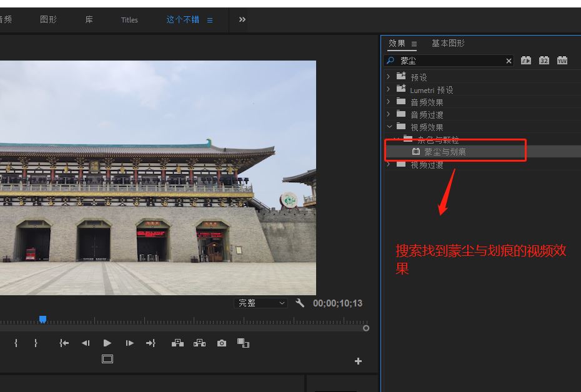This screenshot has height=392, width=581.
Task: Go to Out point button
Action: pos(151,343)
